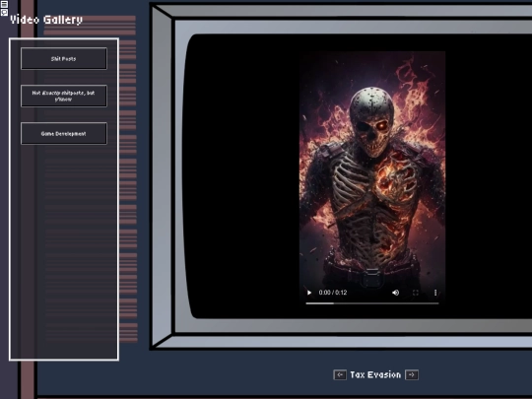Click the 0:00 / 0:12 time display
Image resolution: width=532 pixels, height=399 pixels.
click(333, 293)
